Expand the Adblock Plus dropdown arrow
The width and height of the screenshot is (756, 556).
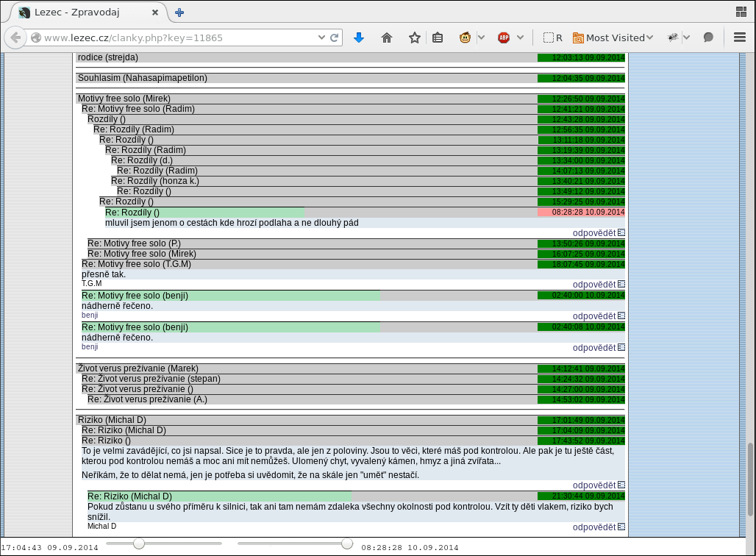(x=520, y=38)
